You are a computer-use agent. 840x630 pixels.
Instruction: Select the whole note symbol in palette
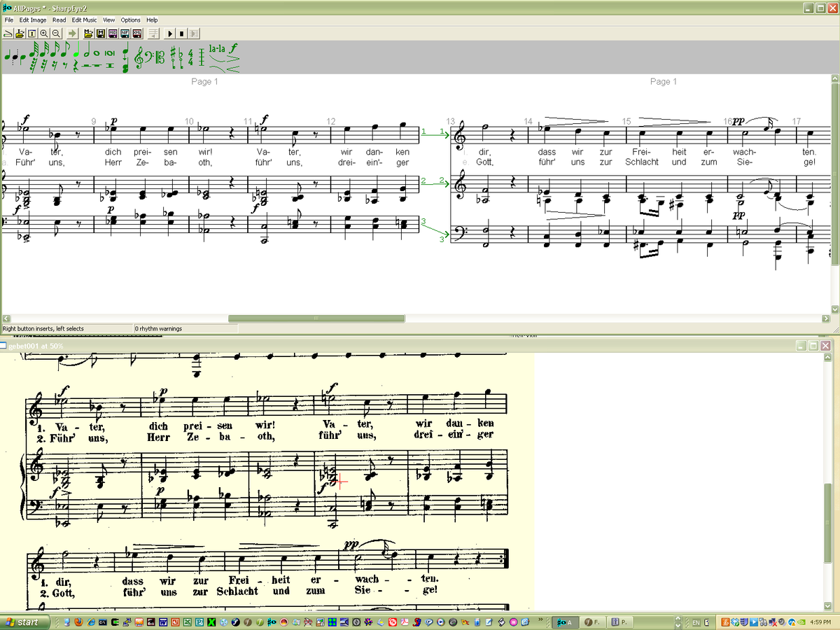pos(97,53)
